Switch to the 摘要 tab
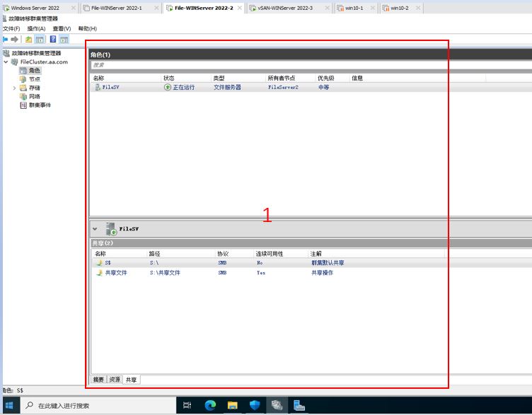Screen dimensions: 532x415 click(99, 380)
